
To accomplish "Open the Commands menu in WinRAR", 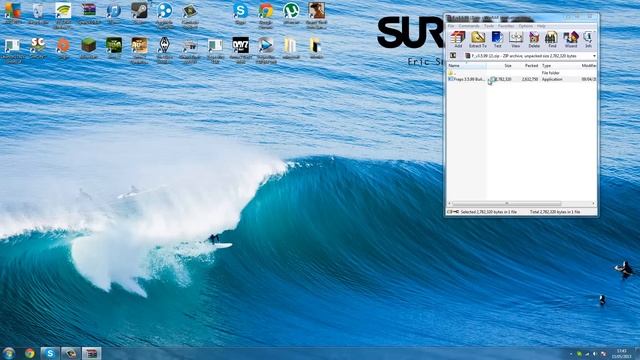I will [469, 26].
